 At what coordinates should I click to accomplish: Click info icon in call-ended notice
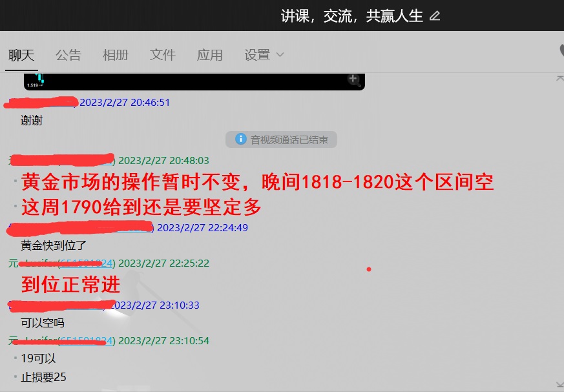[x=240, y=139]
